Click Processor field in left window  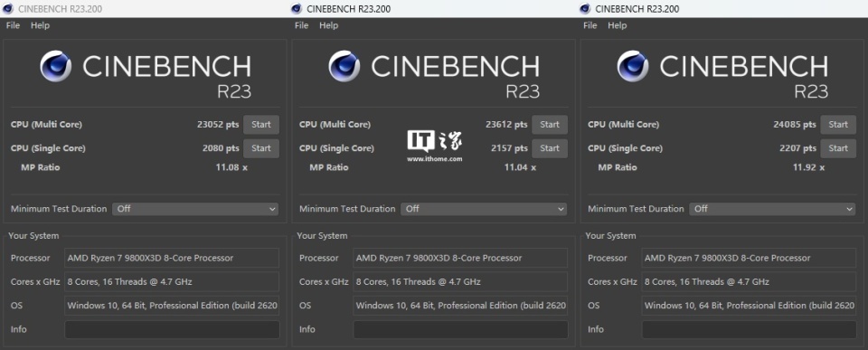tap(172, 258)
